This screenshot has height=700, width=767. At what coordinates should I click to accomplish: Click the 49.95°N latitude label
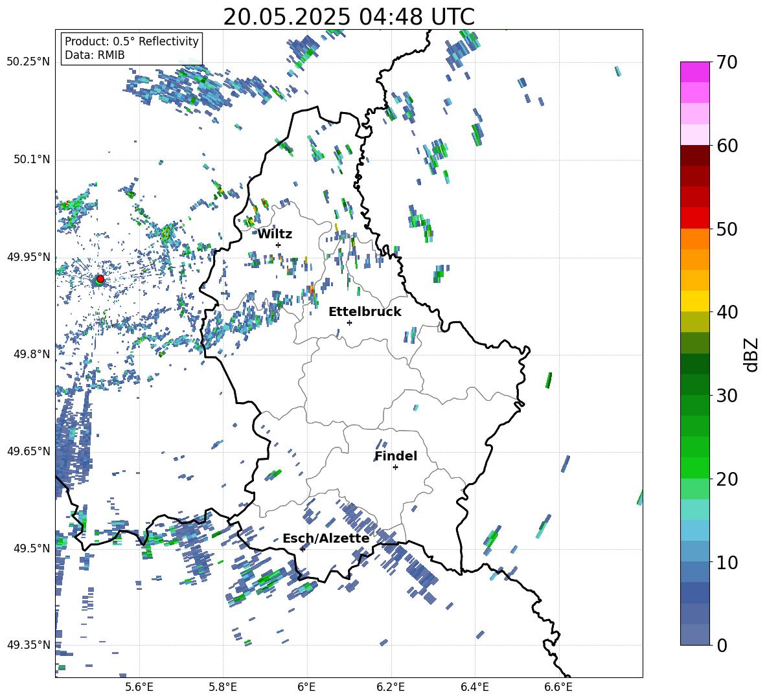point(29,256)
